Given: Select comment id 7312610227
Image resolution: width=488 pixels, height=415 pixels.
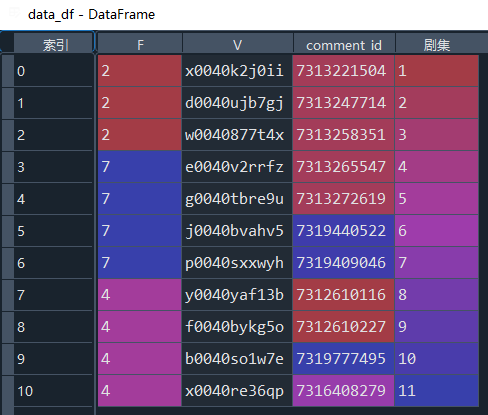Looking at the screenshot, I should [x=344, y=327].
